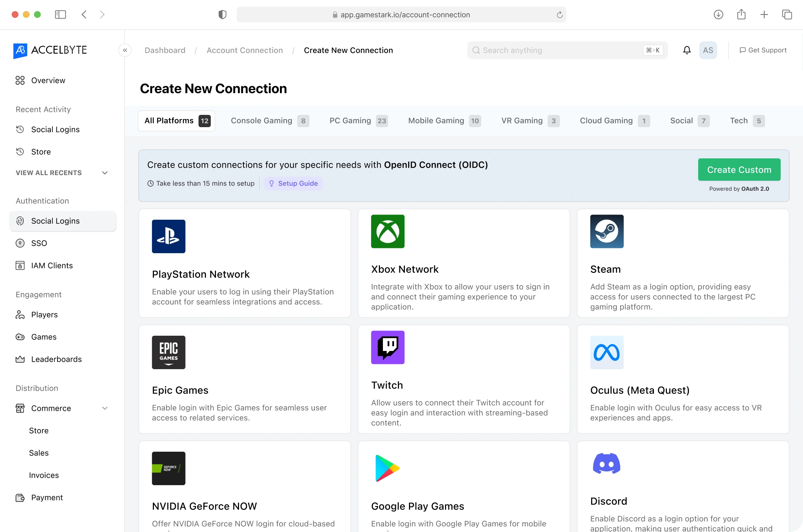Click the Xbox Network logo icon
803x532 pixels.
[x=387, y=231]
